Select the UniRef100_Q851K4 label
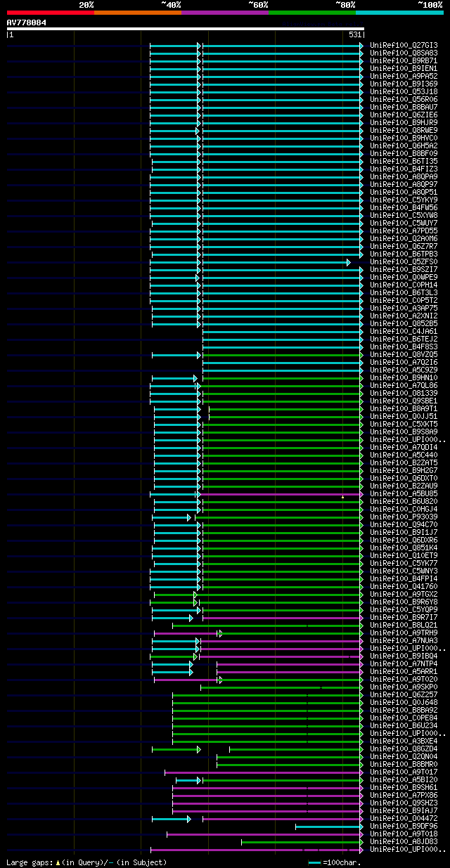This screenshot has width=450, height=868. click(x=404, y=548)
